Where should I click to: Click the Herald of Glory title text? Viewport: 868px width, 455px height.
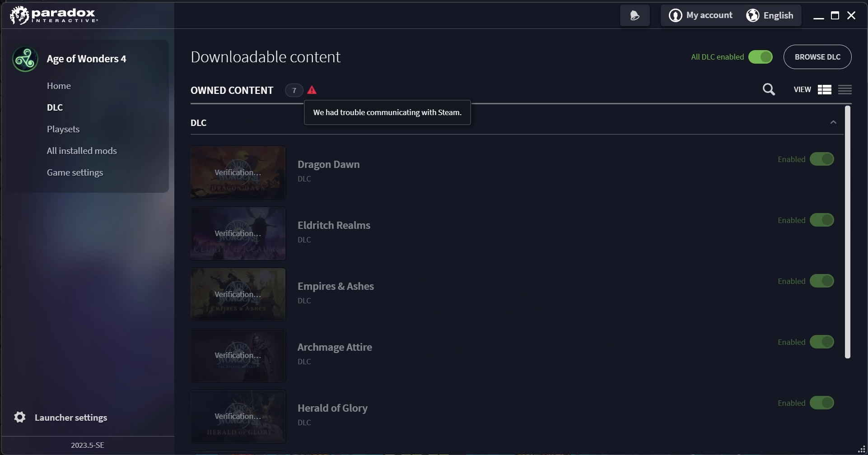point(332,408)
